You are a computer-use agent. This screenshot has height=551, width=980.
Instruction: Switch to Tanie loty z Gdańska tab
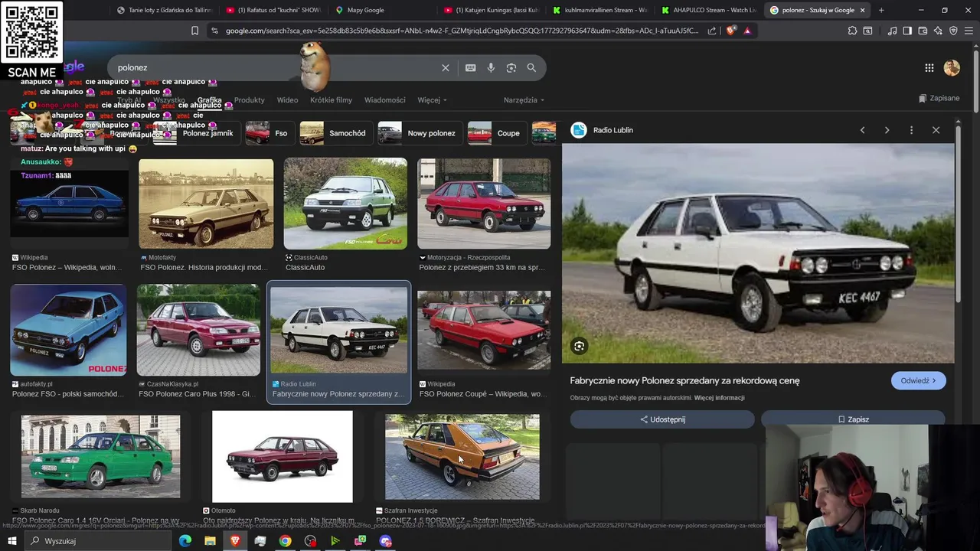pyautogui.click(x=164, y=10)
